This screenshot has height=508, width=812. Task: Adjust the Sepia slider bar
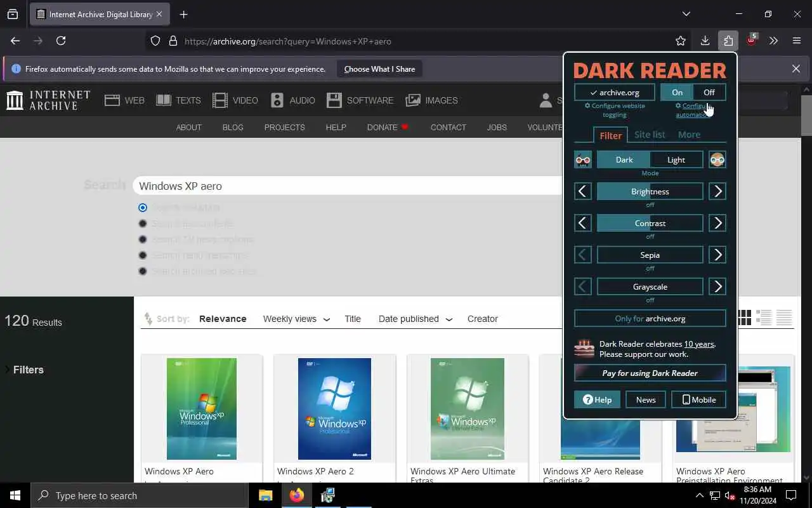pos(650,255)
